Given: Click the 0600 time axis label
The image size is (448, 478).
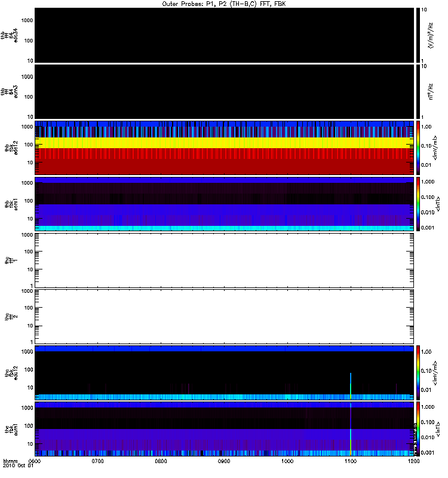Looking at the screenshot, I should point(35,461).
